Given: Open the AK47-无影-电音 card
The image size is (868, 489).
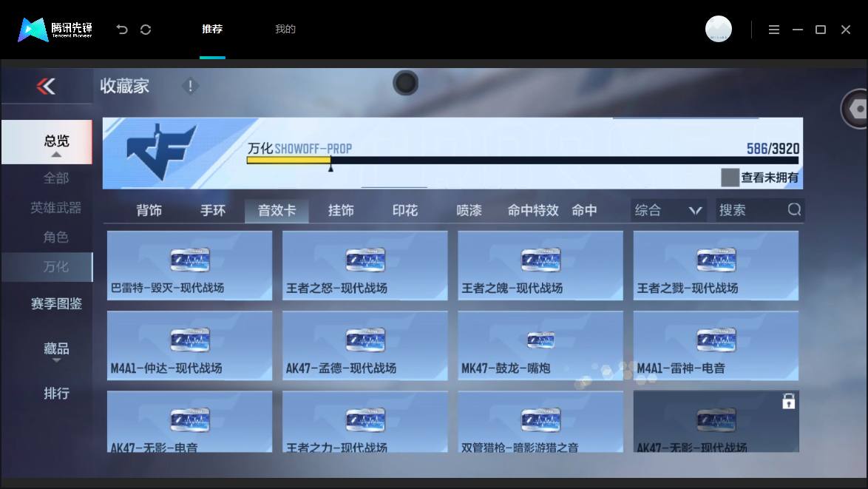Looking at the screenshot, I should coord(189,422).
